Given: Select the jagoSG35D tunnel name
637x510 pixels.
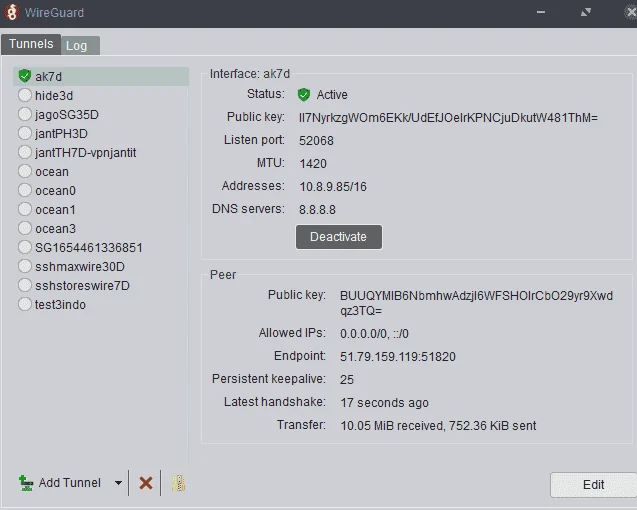Looking at the screenshot, I should pos(67,115).
